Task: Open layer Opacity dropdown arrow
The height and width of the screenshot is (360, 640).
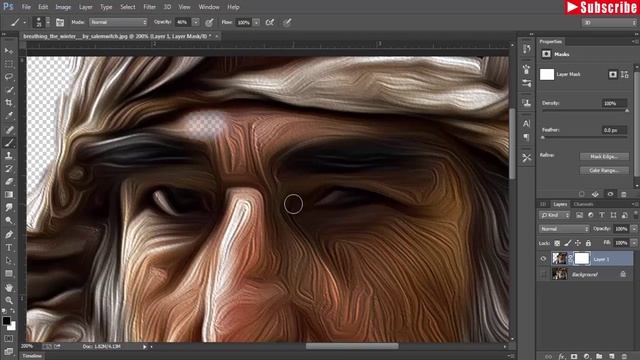Action: coord(633,229)
